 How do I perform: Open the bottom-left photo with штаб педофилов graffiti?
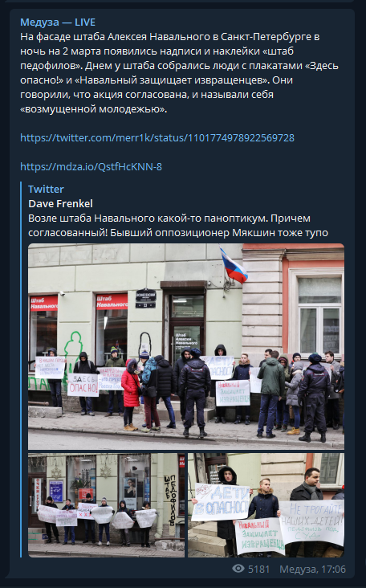[x=107, y=504]
